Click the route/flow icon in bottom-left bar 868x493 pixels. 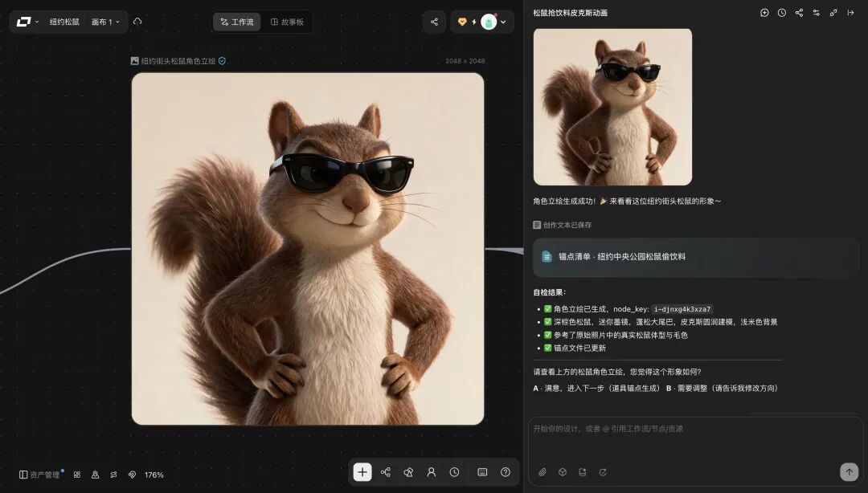[x=113, y=475]
